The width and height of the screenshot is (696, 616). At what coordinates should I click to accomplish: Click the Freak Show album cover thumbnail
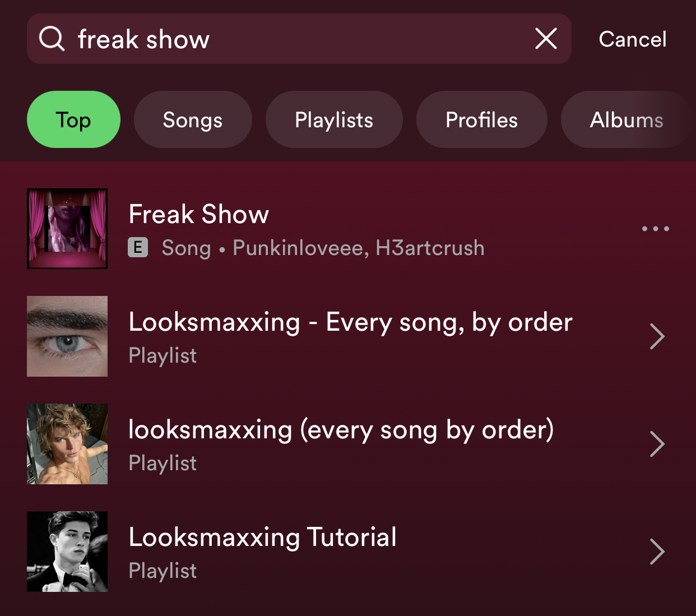click(67, 229)
